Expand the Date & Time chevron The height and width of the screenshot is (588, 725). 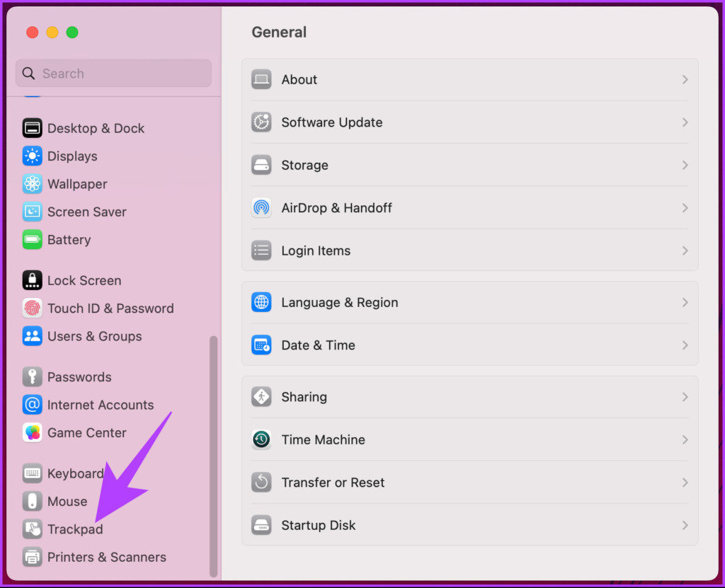coord(685,345)
